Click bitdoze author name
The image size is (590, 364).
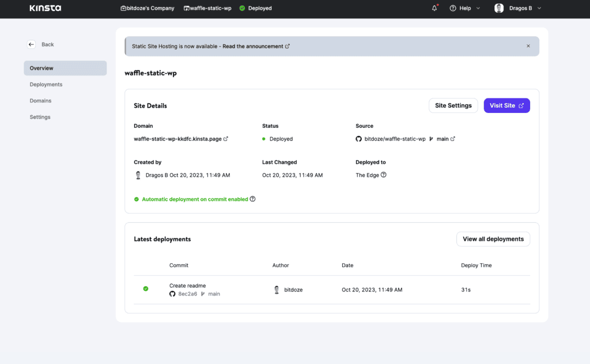click(293, 290)
